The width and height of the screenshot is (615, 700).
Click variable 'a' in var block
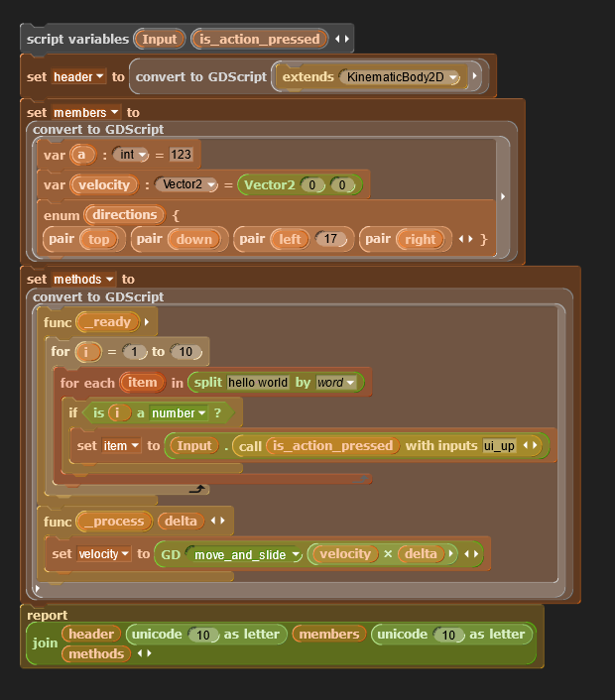pyautogui.click(x=81, y=155)
